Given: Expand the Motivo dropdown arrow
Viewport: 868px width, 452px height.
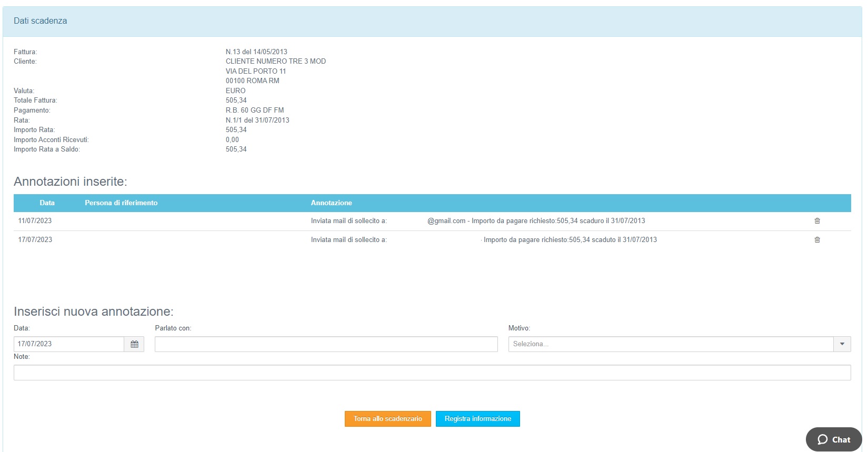Looking at the screenshot, I should [842, 344].
